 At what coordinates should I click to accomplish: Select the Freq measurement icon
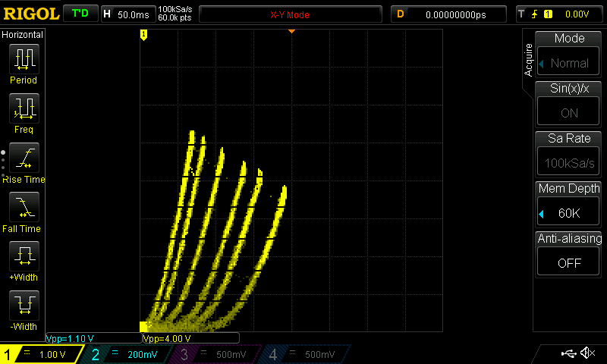point(24,108)
